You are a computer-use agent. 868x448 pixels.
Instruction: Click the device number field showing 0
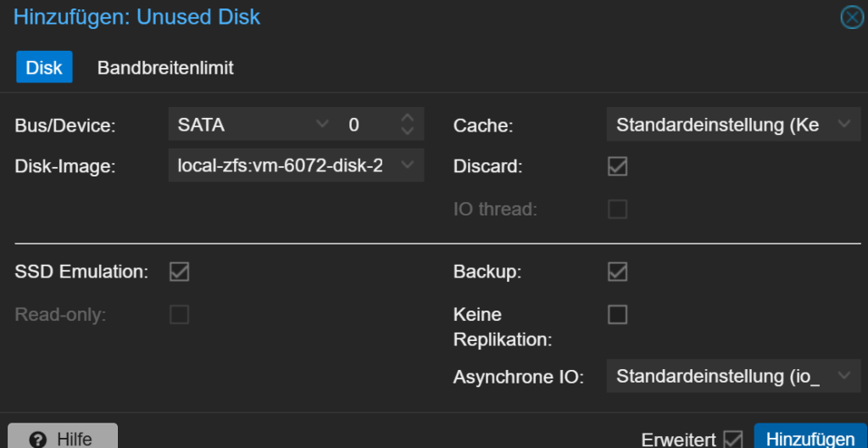366,124
